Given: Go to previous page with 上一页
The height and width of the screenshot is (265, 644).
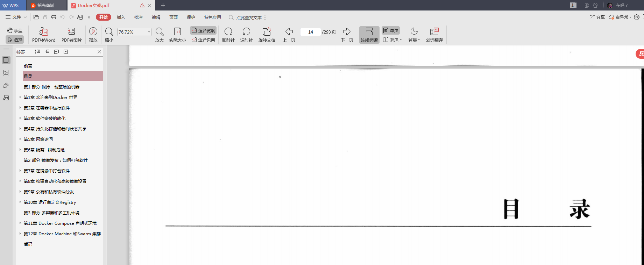Looking at the screenshot, I should (289, 35).
